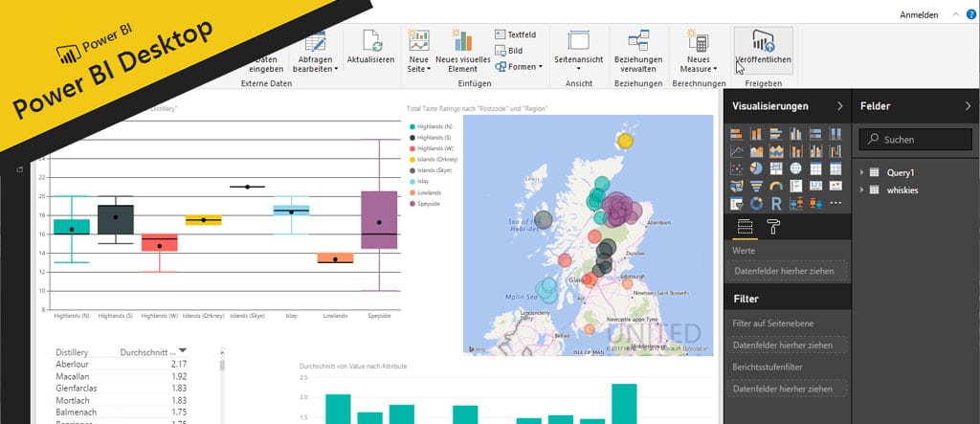Click Aktualisieren to refresh data
The height and width of the screenshot is (424, 980).
point(370,46)
